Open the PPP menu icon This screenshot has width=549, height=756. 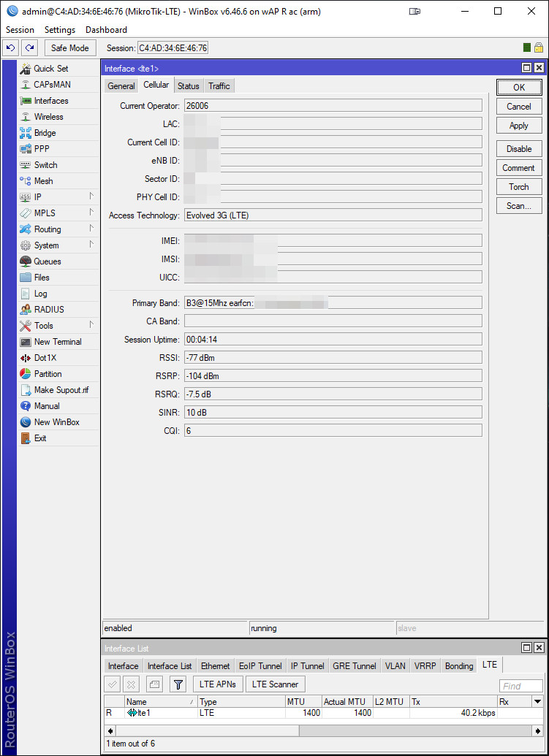25,149
